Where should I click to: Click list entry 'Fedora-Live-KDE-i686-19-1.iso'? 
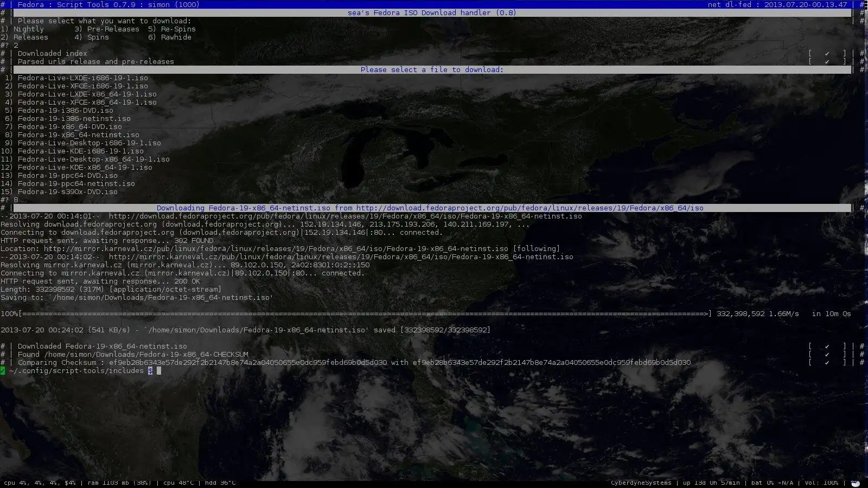(x=81, y=151)
